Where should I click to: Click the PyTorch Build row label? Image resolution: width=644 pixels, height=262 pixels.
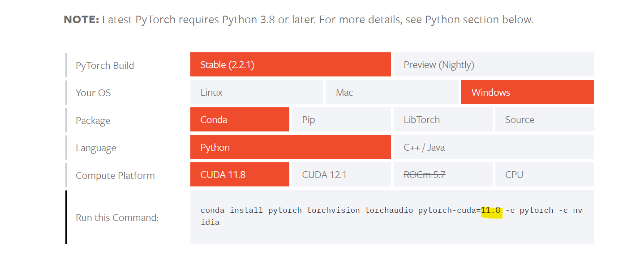105,65
